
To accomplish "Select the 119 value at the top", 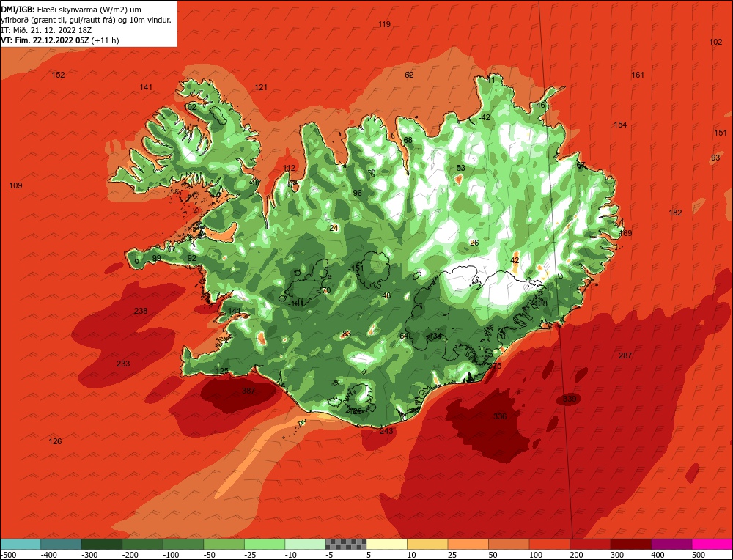I will 384,24.
